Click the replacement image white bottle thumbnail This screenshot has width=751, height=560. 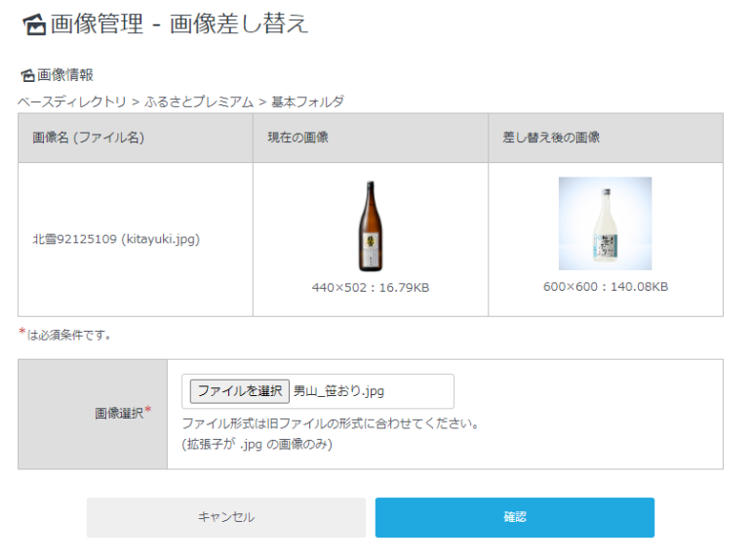point(605,223)
